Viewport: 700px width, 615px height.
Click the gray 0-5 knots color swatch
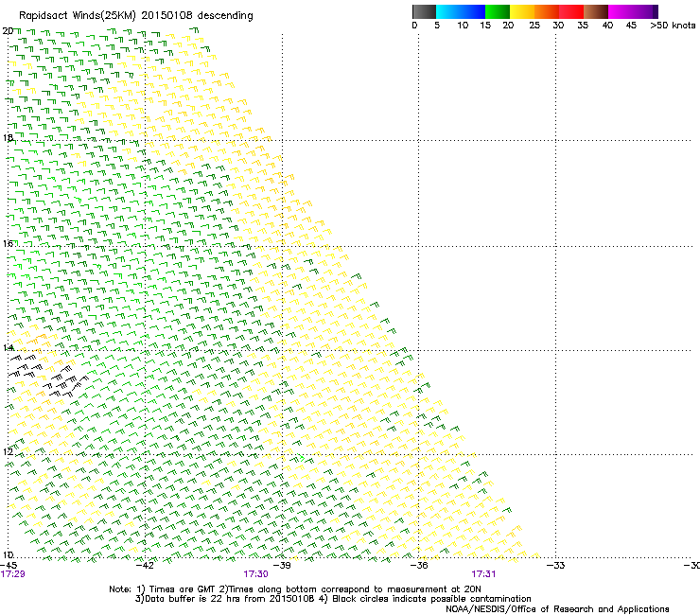(424, 11)
